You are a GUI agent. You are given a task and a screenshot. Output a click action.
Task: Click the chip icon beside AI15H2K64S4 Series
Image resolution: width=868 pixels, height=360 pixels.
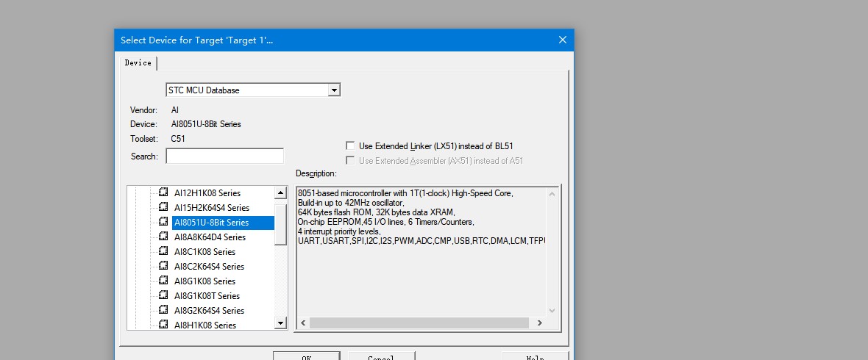click(x=163, y=207)
